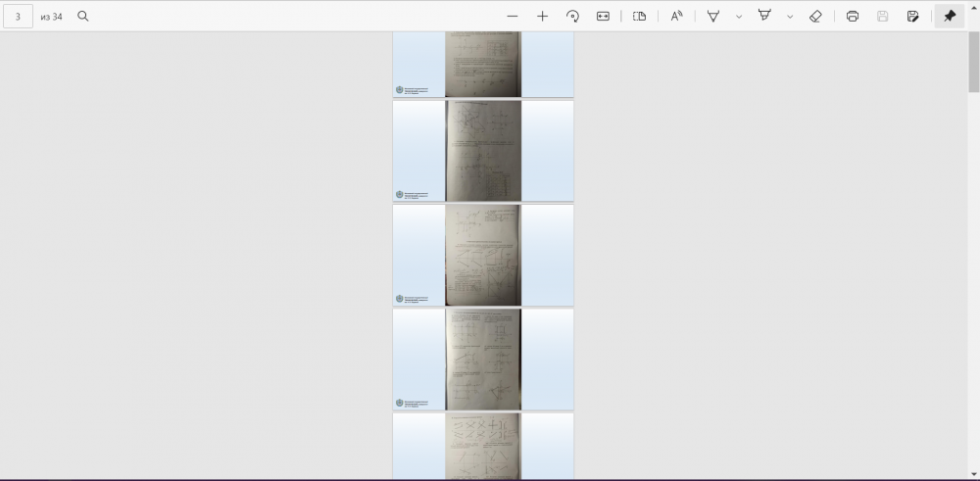Click the zoom out minus button
This screenshot has width=980, height=481.
(512, 16)
